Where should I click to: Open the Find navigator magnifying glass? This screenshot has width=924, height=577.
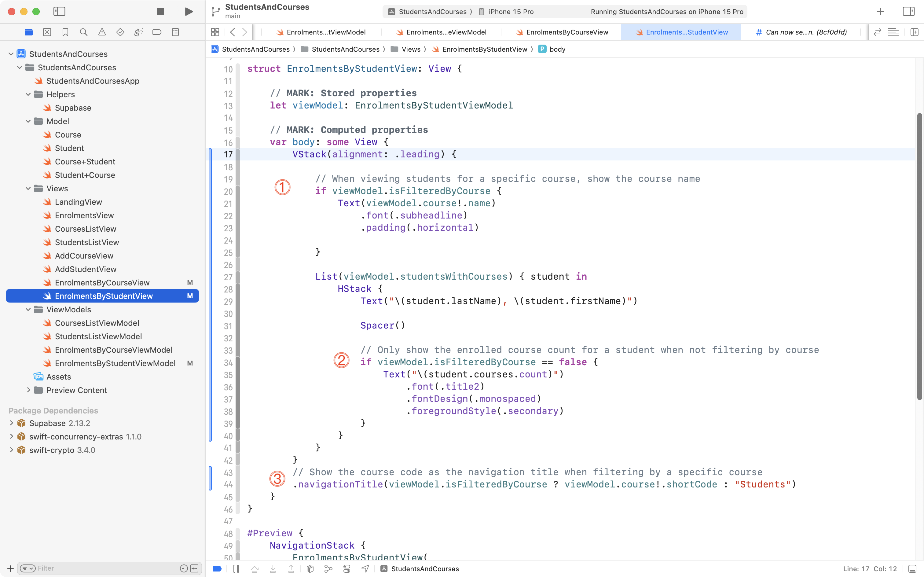pyautogui.click(x=83, y=32)
